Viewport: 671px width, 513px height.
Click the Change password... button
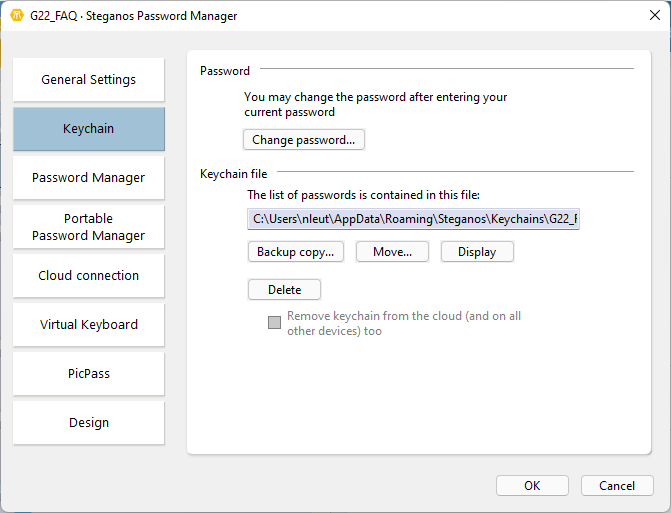coord(303,140)
